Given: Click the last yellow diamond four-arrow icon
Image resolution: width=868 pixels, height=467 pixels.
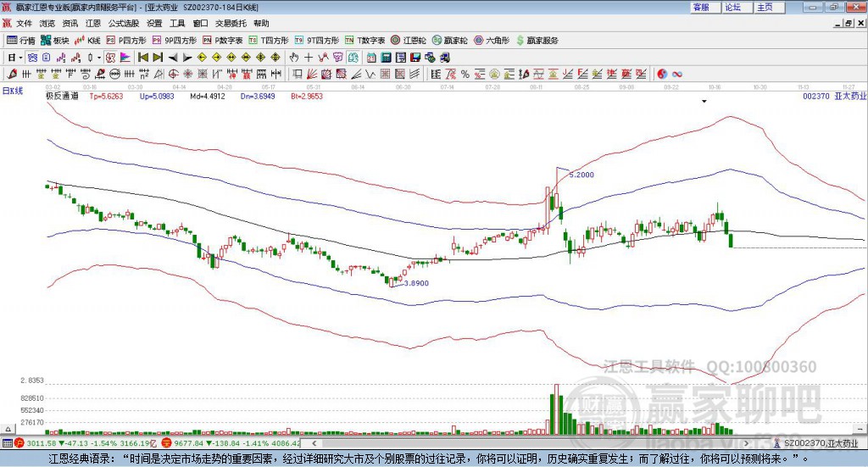Looking at the screenshot, I should point(275,58).
